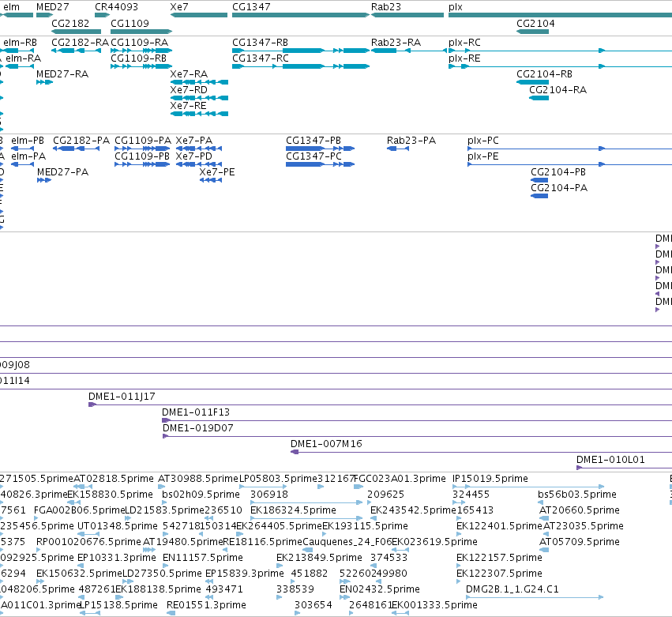Click the EK122307.5prime EST label
Screen dimensions: 672x617
click(499, 574)
